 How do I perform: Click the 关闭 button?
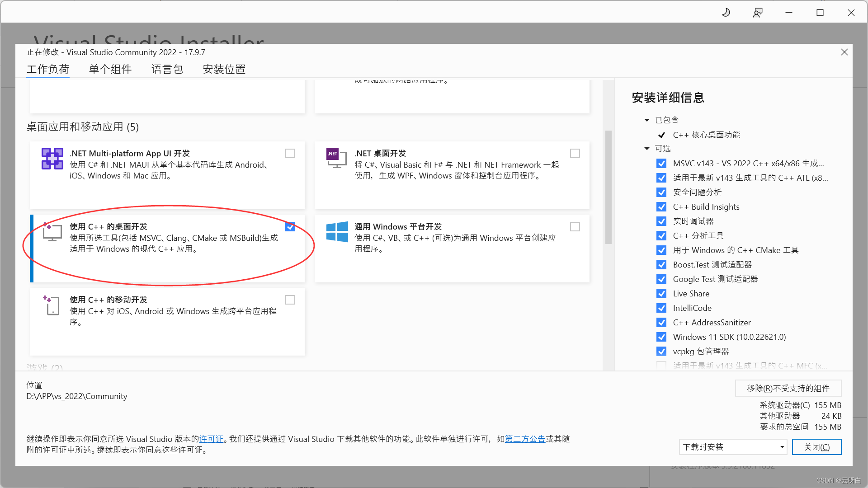pyautogui.click(x=816, y=447)
